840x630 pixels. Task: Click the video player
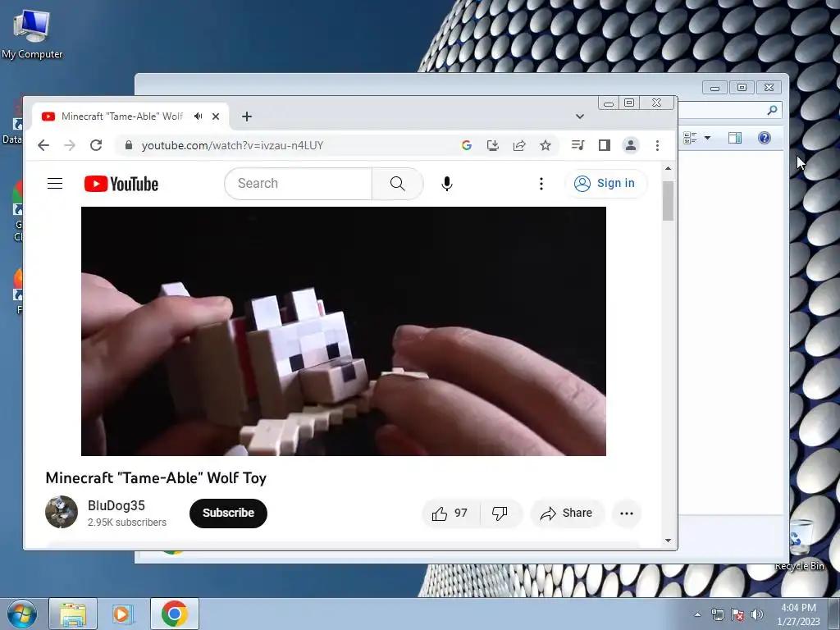[344, 331]
